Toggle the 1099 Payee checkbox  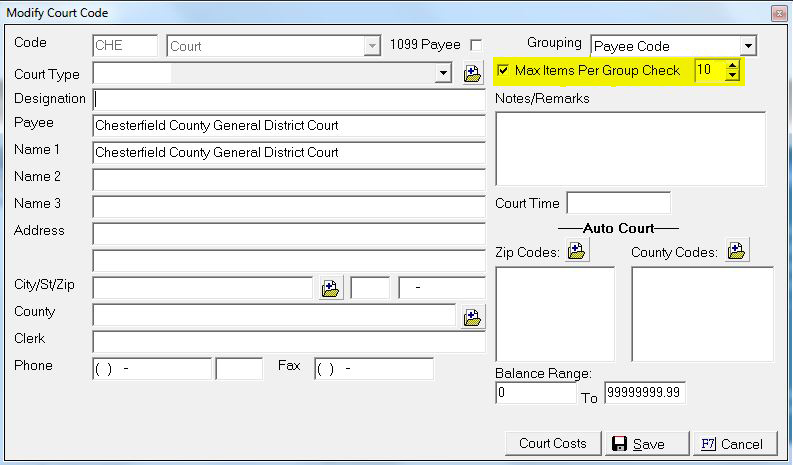click(476, 45)
